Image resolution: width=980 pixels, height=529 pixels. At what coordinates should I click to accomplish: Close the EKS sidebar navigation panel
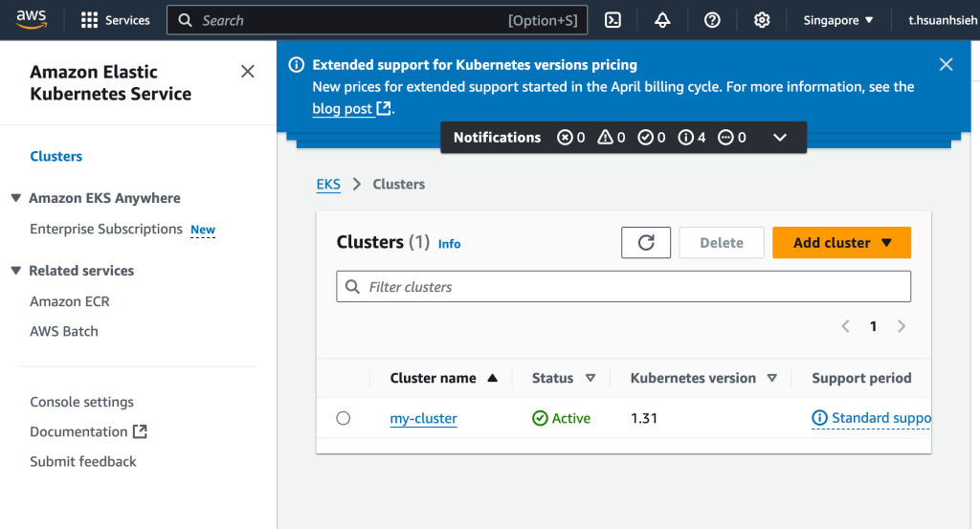[247, 72]
